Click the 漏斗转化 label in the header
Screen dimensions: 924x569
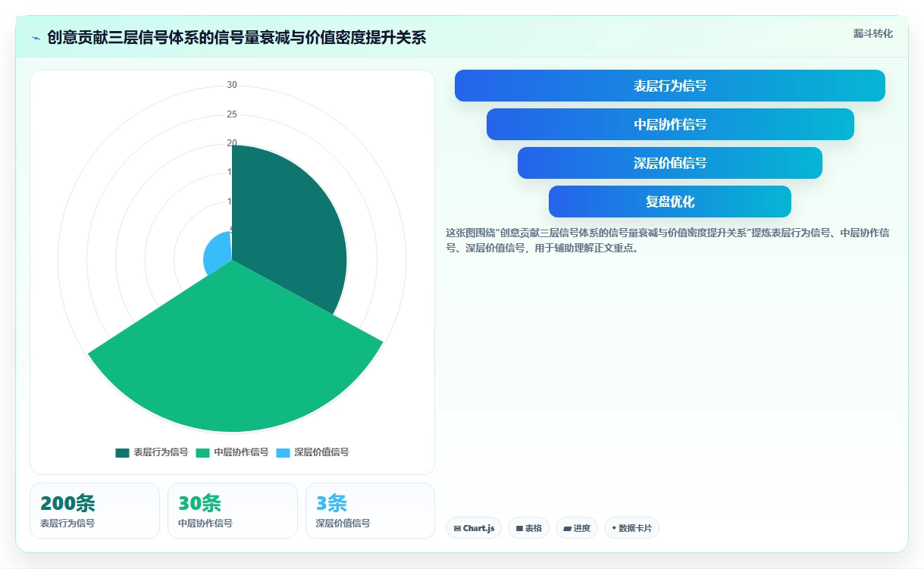pos(872,34)
